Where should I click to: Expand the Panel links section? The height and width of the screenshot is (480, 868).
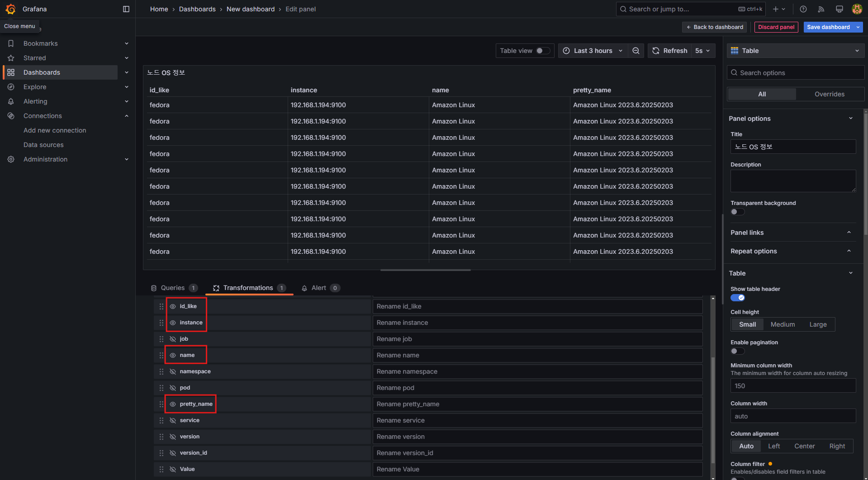[x=849, y=233]
